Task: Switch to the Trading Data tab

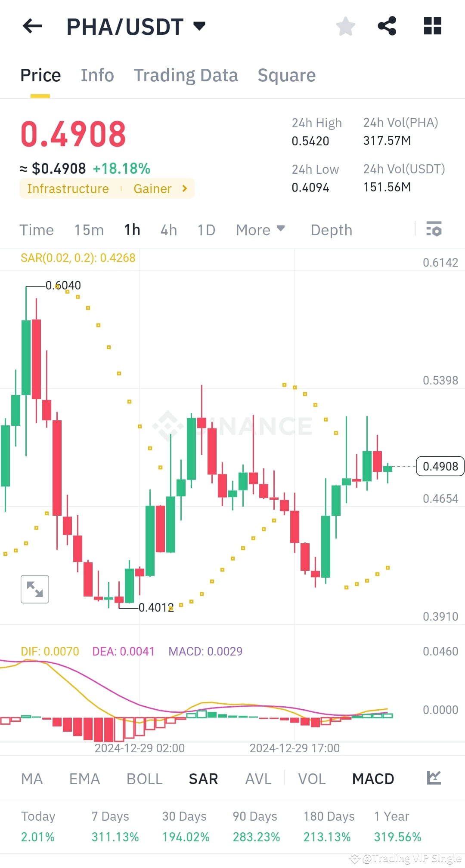Action: tap(186, 75)
